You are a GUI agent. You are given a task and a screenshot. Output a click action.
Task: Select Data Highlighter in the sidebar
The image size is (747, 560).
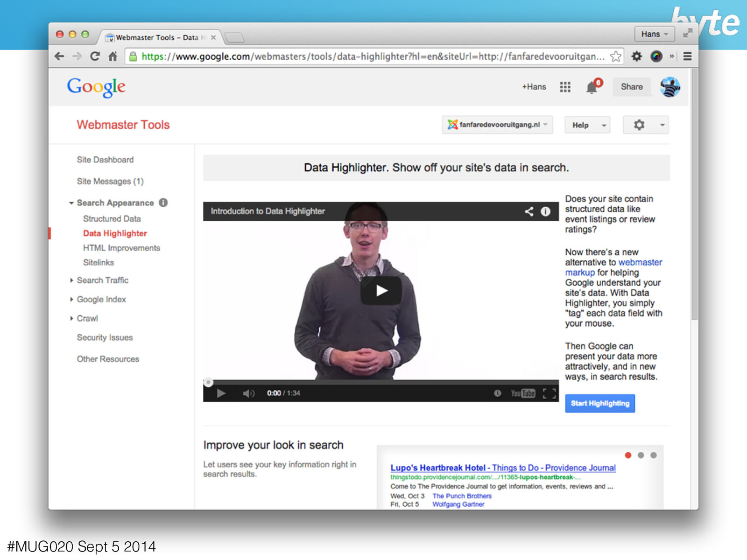(115, 233)
